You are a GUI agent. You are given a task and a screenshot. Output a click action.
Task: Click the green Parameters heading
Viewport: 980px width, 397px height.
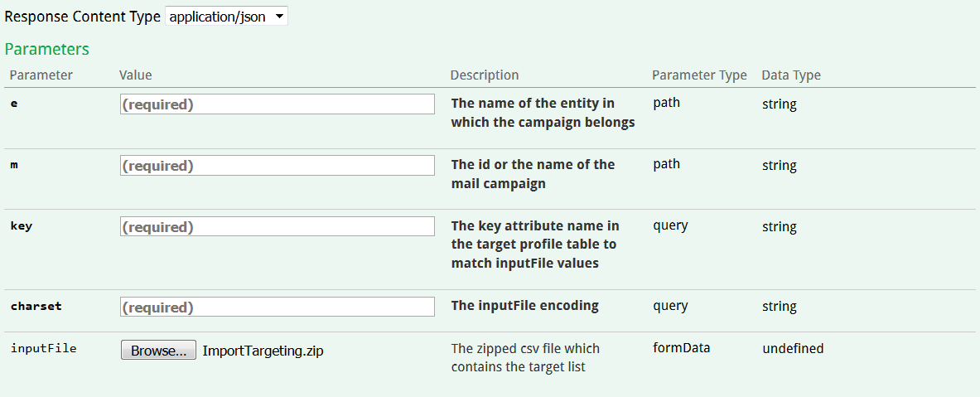coord(47,49)
